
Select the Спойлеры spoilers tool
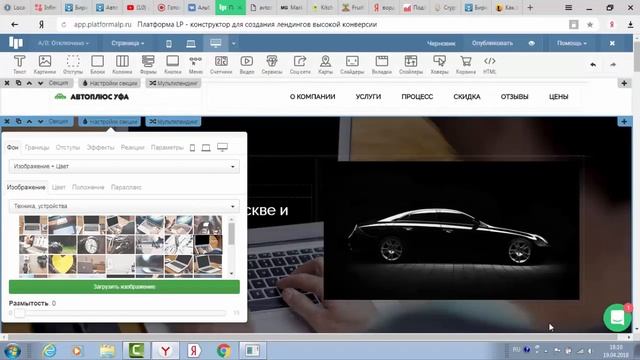[411, 64]
